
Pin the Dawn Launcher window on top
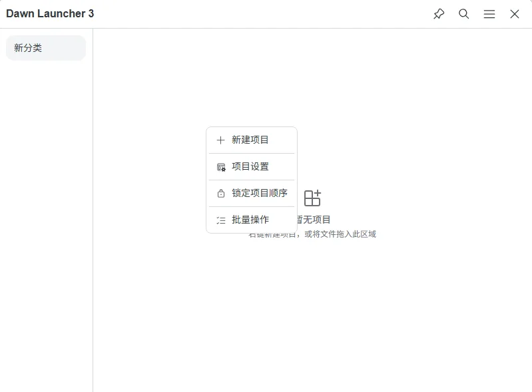tap(439, 14)
